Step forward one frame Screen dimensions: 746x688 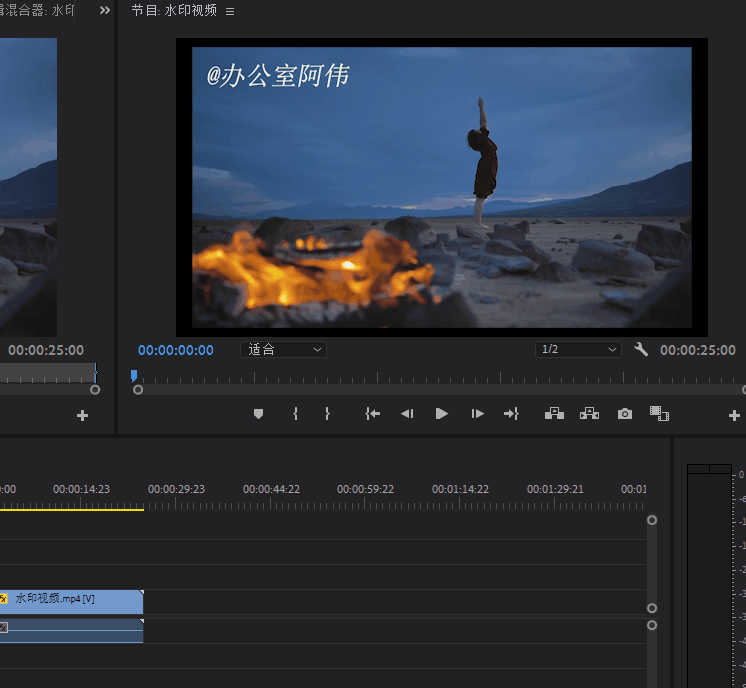[x=477, y=414]
